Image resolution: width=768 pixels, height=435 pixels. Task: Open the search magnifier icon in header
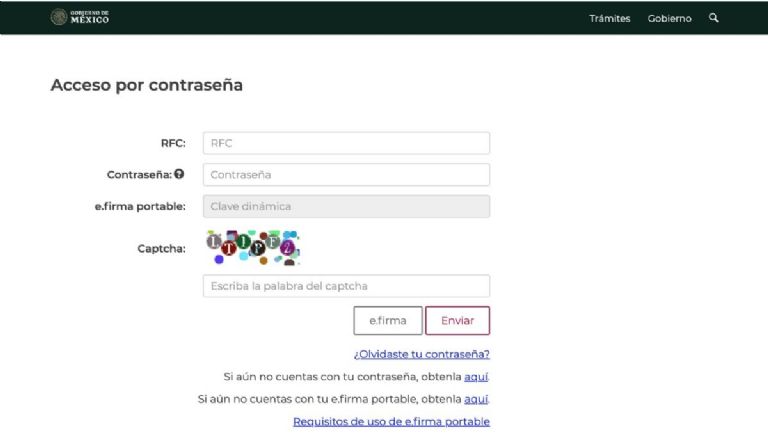[x=713, y=18]
